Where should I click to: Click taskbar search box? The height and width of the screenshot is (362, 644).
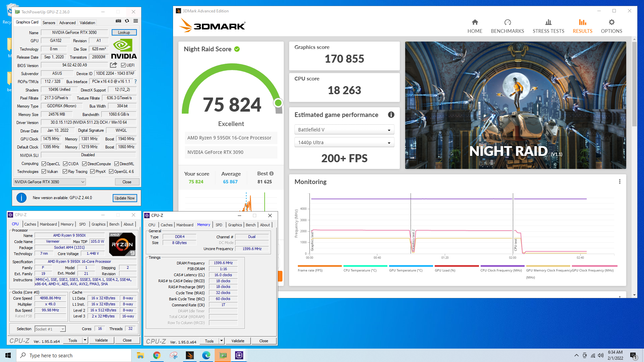(x=74, y=355)
